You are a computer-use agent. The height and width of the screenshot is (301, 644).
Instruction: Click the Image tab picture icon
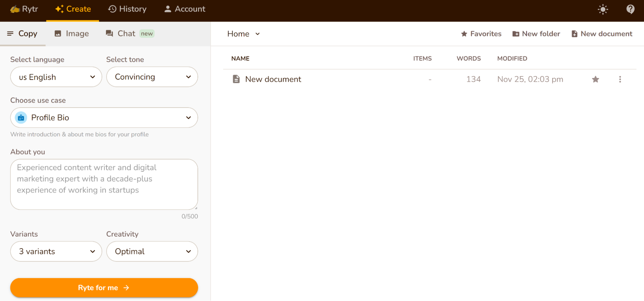58,34
